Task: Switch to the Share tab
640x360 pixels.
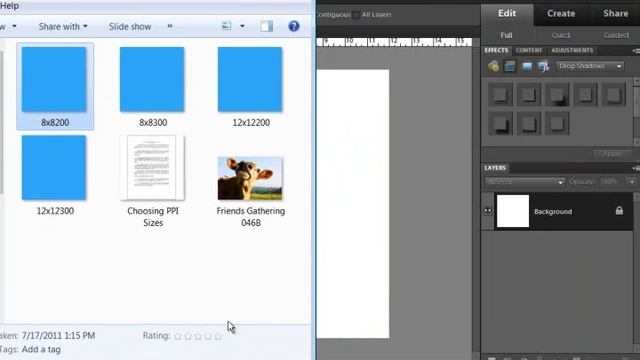Action: coord(615,14)
